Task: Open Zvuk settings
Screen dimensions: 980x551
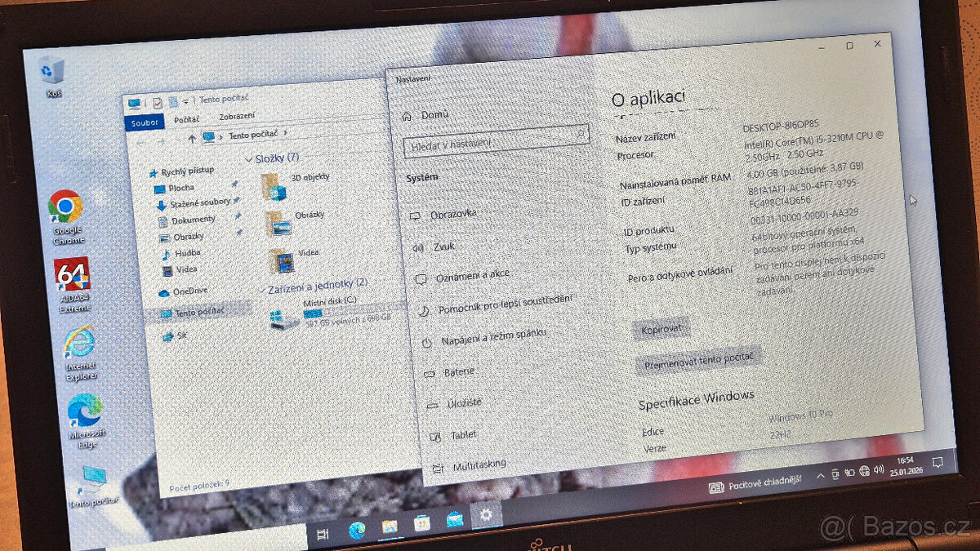Action: pos(435,246)
